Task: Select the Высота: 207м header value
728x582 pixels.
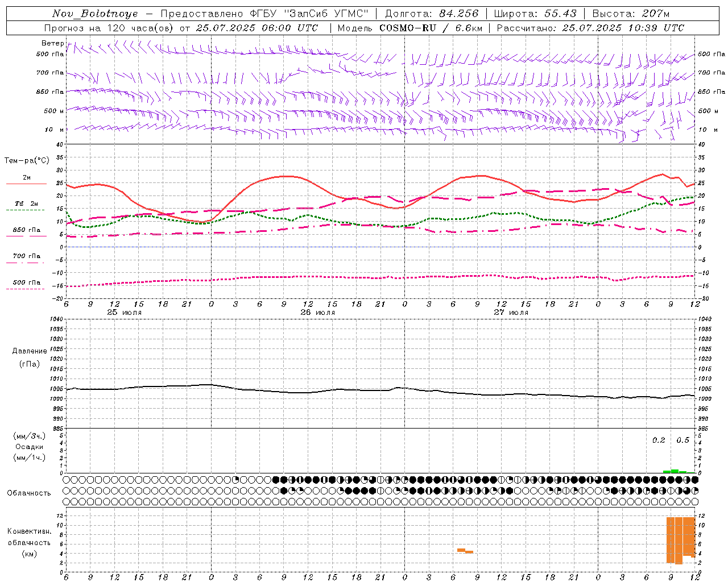Action: [631, 14]
